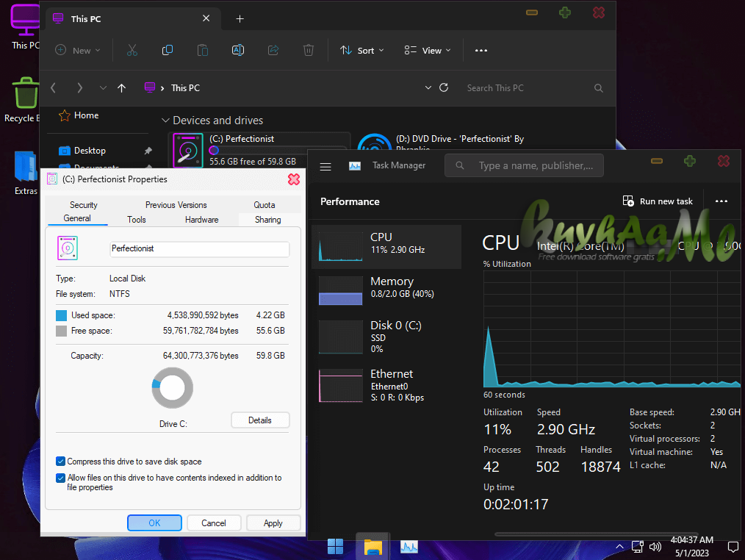Open File Explorer from the taskbar
Viewport: 745px width, 560px height.
click(x=373, y=547)
